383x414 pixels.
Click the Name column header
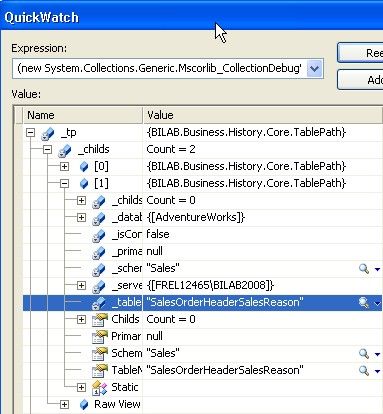(83, 115)
